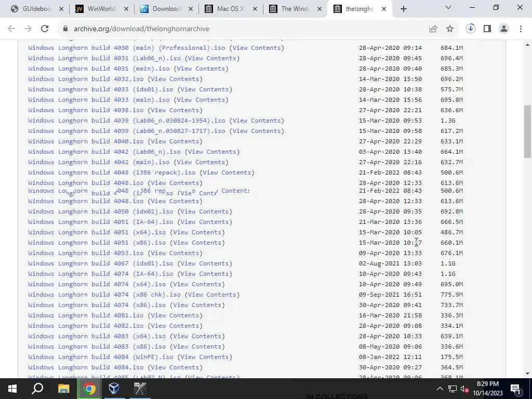Switch to the The Wind tab
This screenshot has width=532, height=399.
point(294,9)
